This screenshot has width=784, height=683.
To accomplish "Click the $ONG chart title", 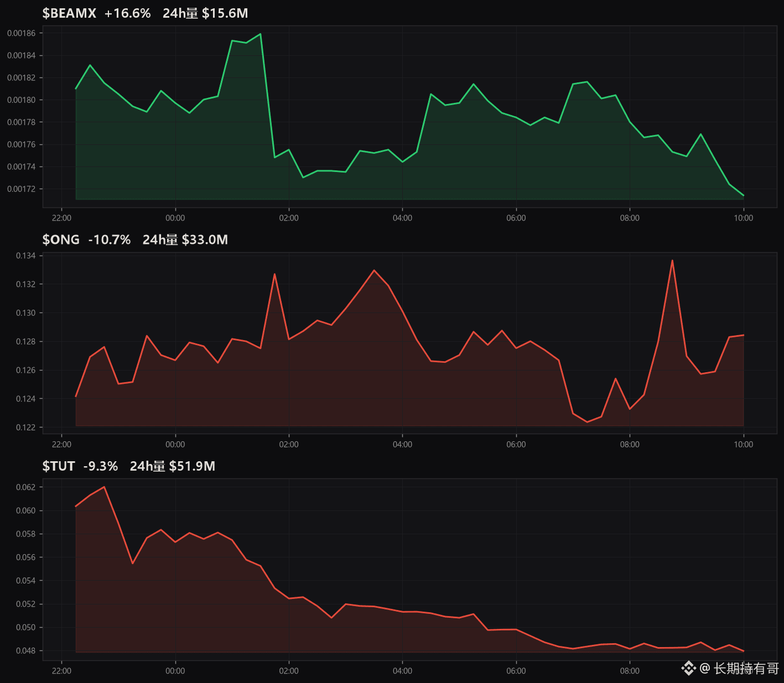I will tap(61, 239).
